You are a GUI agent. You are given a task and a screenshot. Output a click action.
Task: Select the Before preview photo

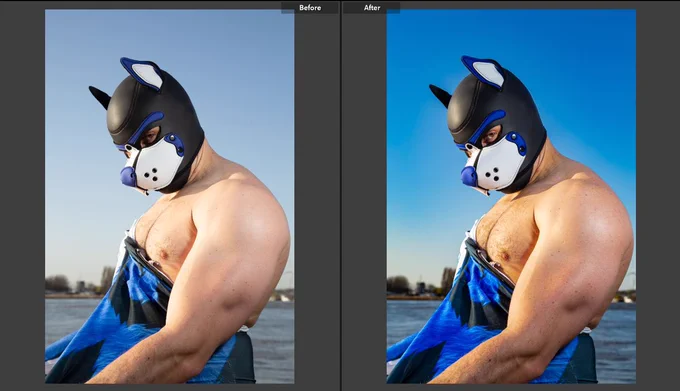tap(170, 197)
